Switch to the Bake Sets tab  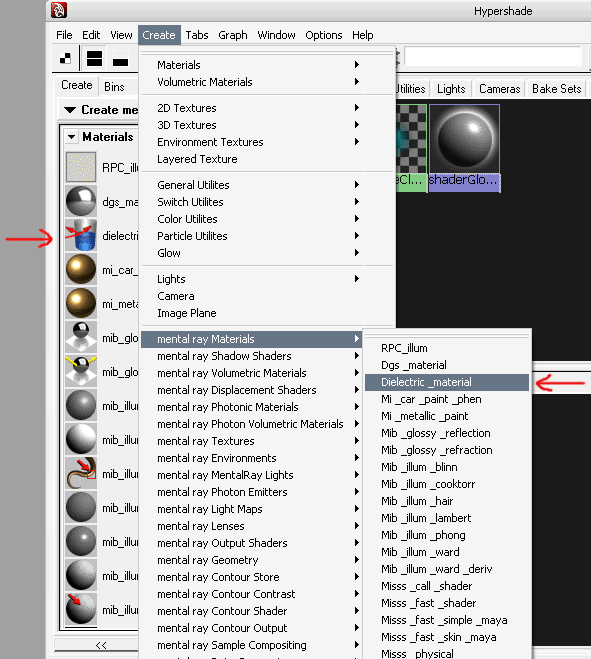557,89
